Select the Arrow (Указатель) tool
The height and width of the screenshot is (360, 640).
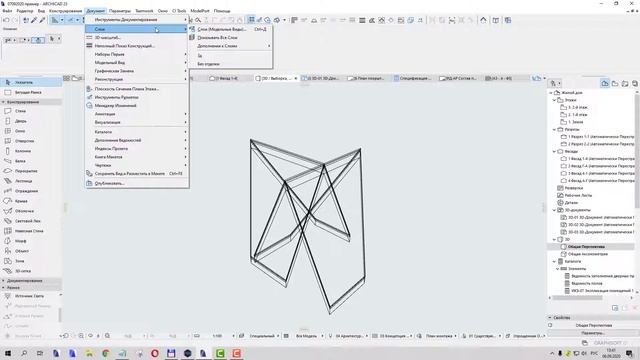coord(31,82)
